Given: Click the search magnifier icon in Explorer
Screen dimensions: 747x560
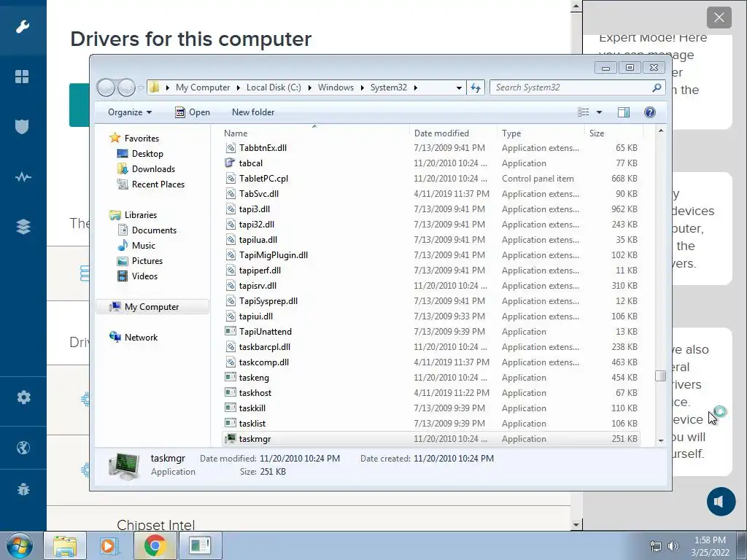Looking at the screenshot, I should tap(657, 87).
